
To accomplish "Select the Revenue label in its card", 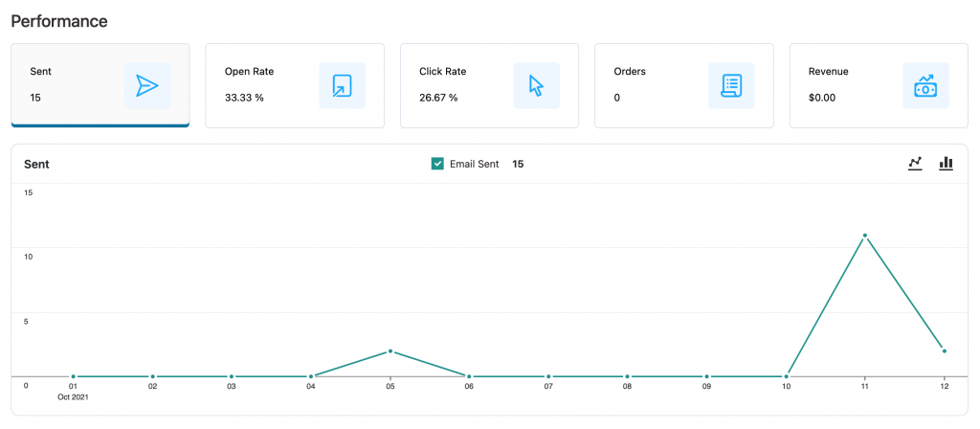I will (x=829, y=71).
